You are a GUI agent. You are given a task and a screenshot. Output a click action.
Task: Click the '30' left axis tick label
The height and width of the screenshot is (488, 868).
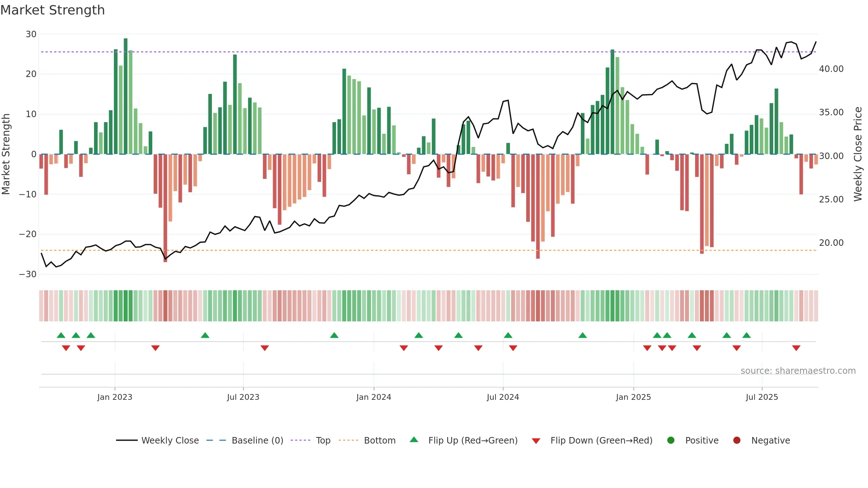click(x=31, y=34)
